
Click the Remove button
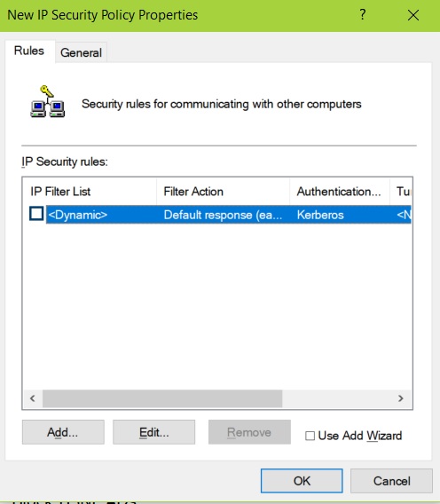pos(249,432)
